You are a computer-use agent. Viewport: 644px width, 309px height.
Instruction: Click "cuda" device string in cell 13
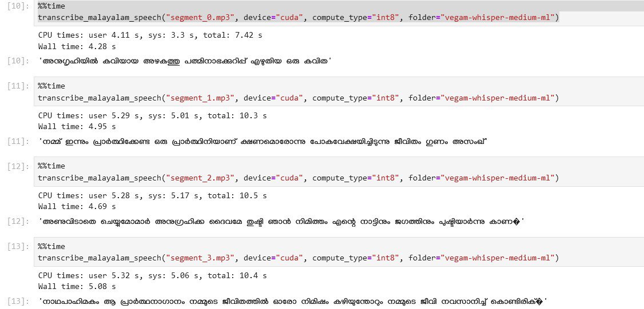289,258
